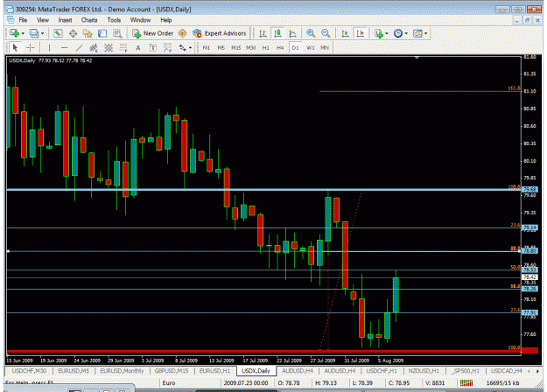Switch to candlestick chart display

point(277,33)
